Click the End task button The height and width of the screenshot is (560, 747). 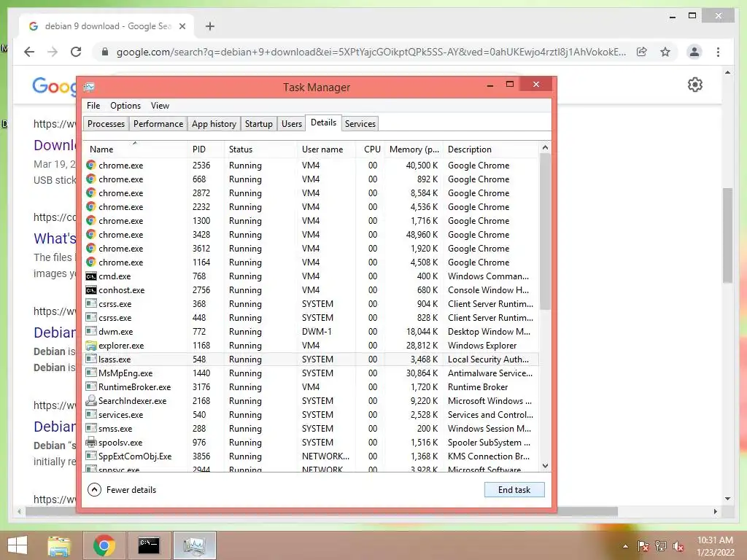tap(514, 489)
